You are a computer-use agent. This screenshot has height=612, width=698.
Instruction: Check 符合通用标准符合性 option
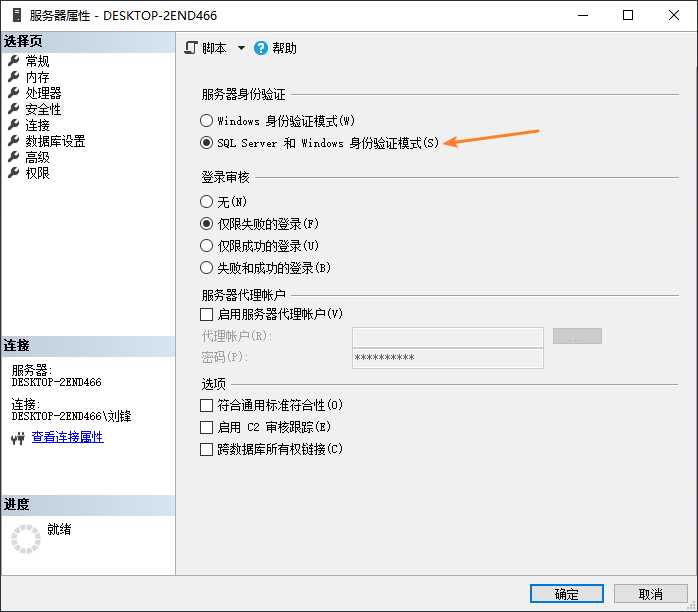(206, 405)
